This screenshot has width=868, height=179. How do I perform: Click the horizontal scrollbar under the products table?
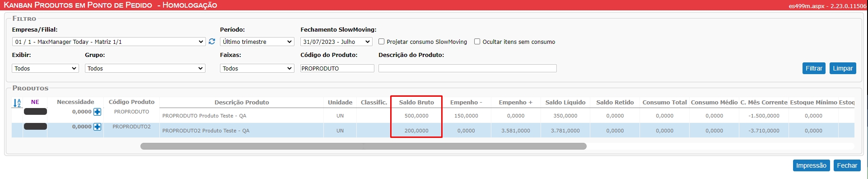click(x=364, y=146)
